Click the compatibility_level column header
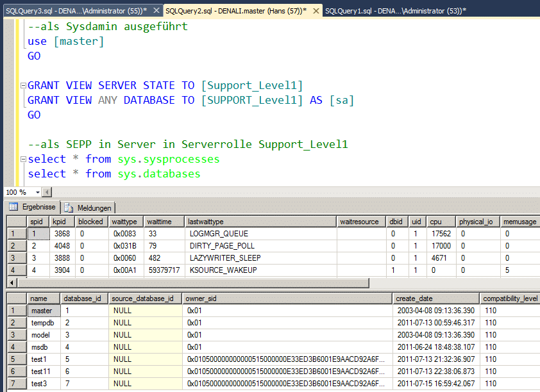The width and height of the screenshot is (540, 392). (x=510, y=298)
